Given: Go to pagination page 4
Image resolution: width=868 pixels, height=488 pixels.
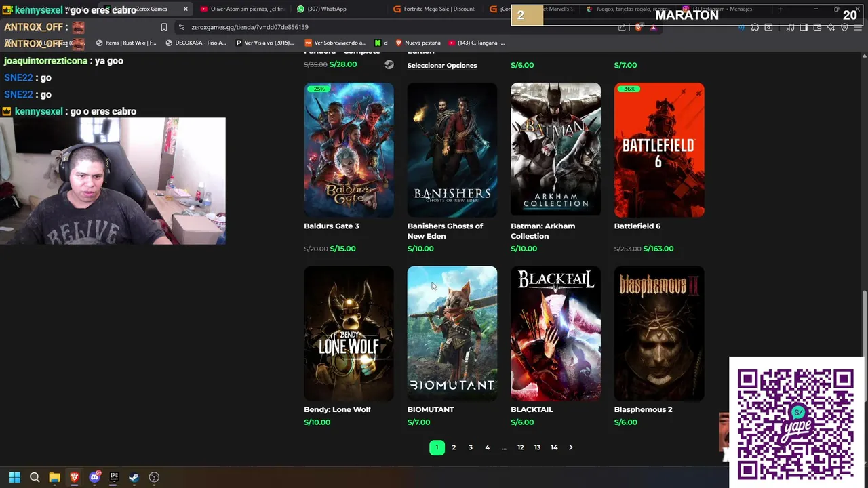Looking at the screenshot, I should 487,447.
